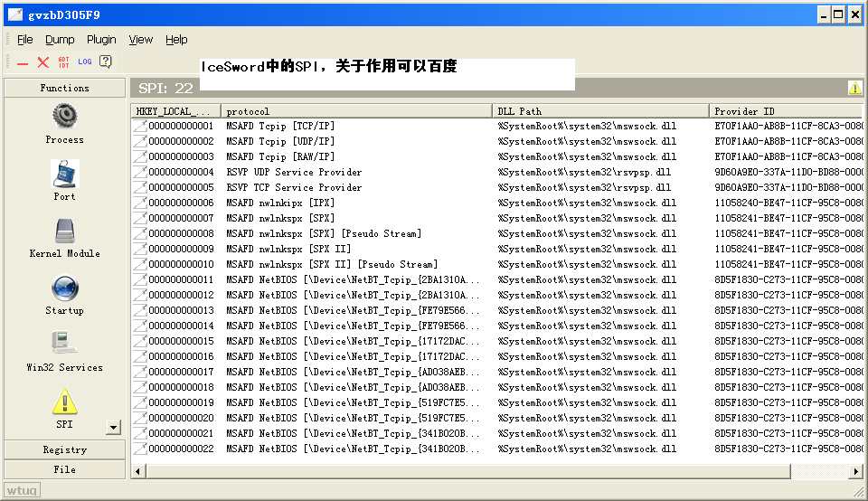Select MSAFD Tcpip [TCP/IP] protocol cell
868x501 pixels.
pyautogui.click(x=280, y=127)
